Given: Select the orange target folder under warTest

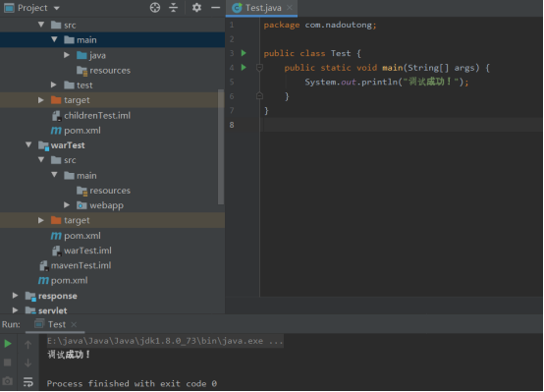Looking at the screenshot, I should (x=56, y=220).
